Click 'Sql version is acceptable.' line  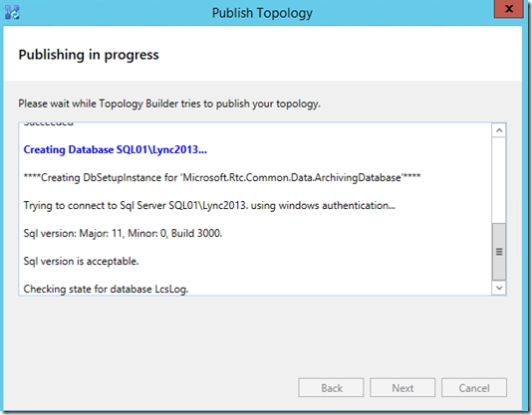81,261
